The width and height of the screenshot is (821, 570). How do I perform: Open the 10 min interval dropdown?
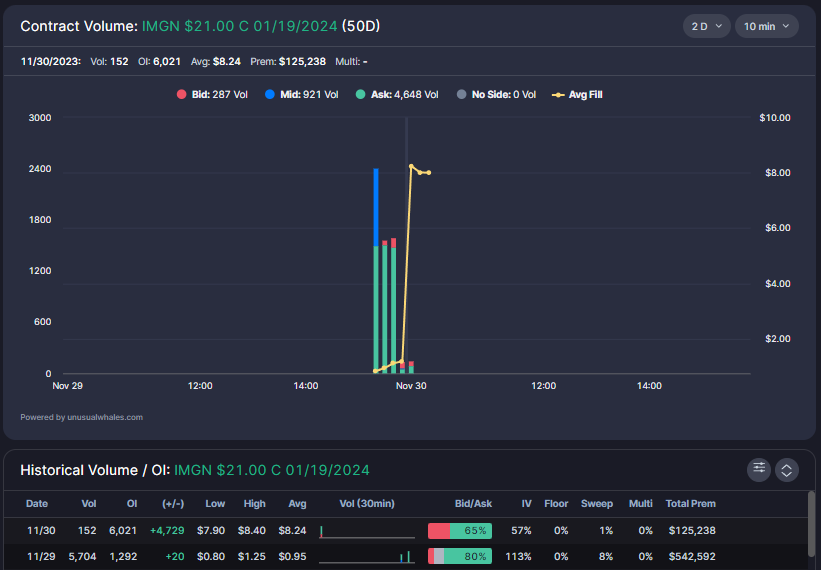tap(767, 26)
